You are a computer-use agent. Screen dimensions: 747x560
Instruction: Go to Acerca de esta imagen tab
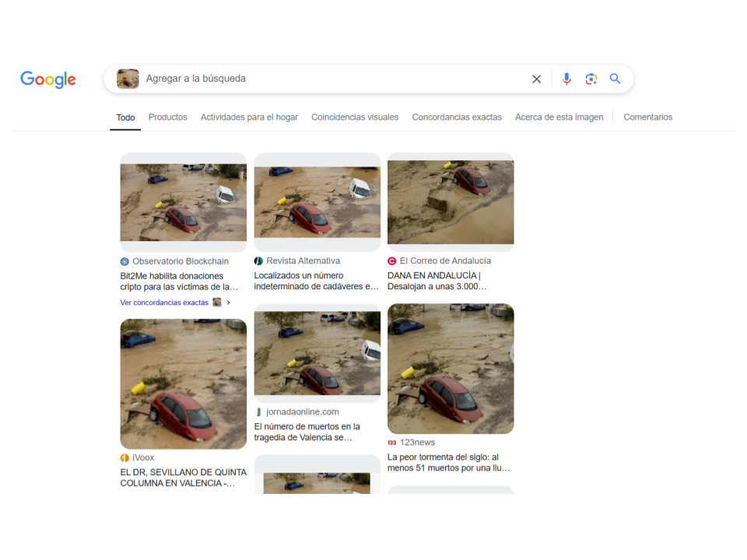coord(559,117)
